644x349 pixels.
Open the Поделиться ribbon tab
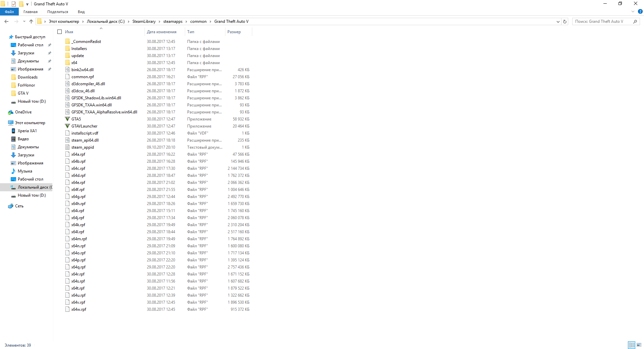58,12
